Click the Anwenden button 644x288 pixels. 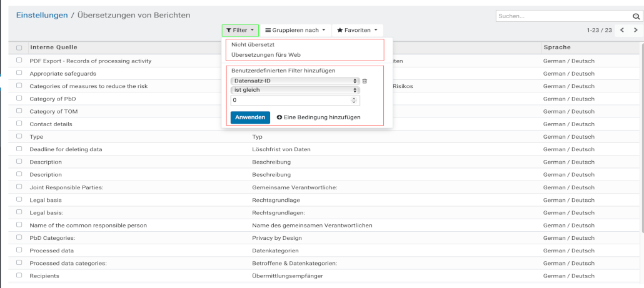(250, 117)
